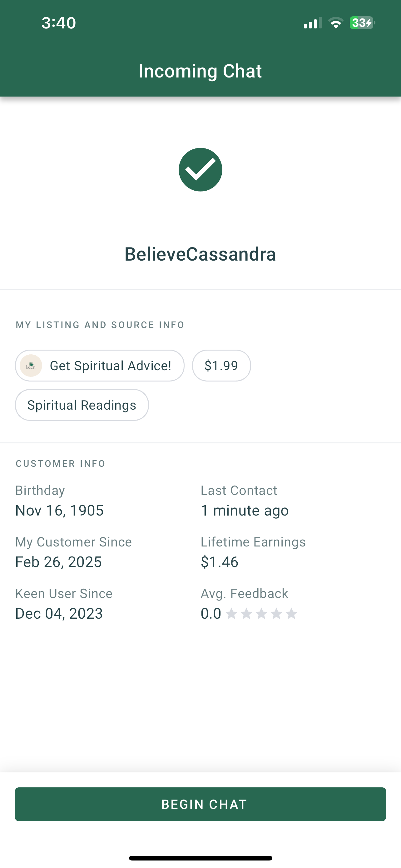Tap the cellular signal bars icon

click(x=312, y=23)
